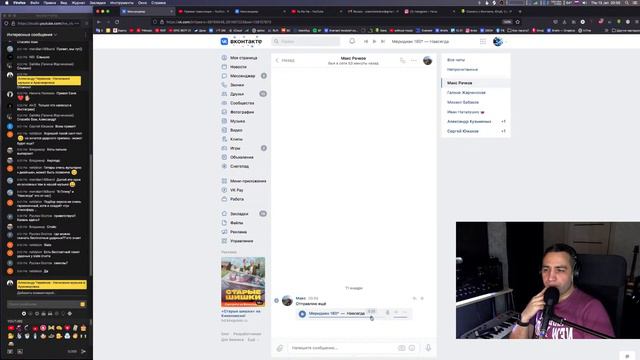Bookmark this page star in address bar
Image resolution: width=640 pixels, height=360 pixels.
[518, 22]
